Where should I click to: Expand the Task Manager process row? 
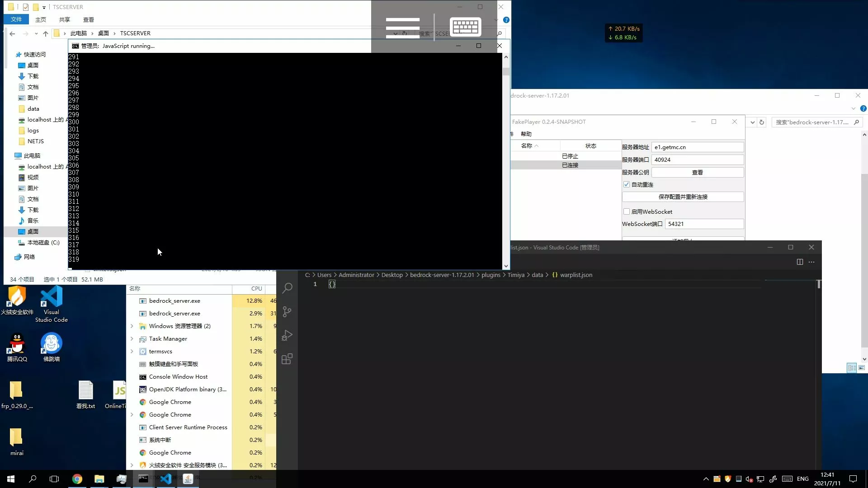tap(132, 338)
